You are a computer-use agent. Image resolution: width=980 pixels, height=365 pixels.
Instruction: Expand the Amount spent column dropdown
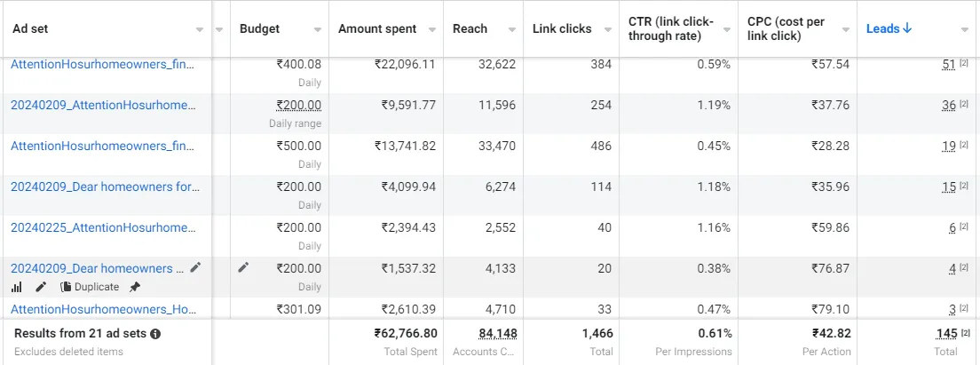[431, 29]
